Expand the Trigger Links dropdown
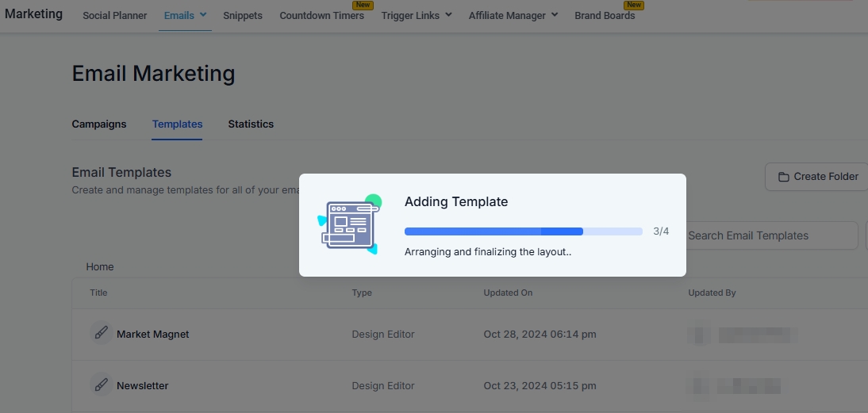This screenshot has width=868, height=413. click(417, 15)
